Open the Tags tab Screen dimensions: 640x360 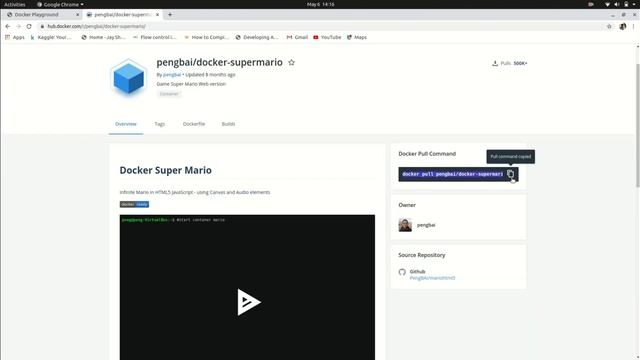pos(160,124)
